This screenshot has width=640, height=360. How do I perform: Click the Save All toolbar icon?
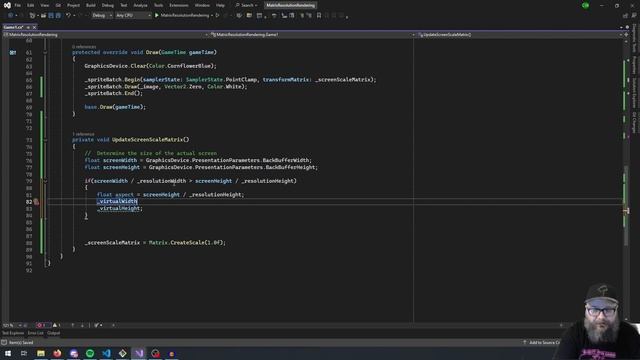tap(58, 16)
